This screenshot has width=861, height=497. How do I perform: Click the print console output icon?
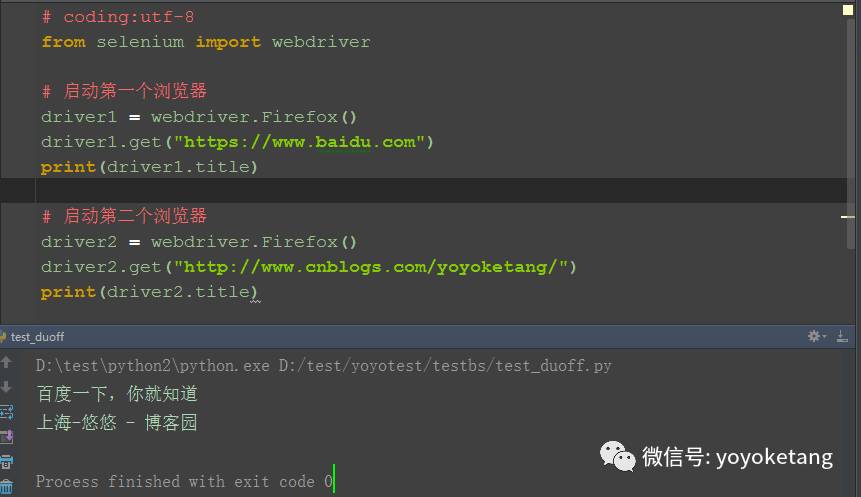pos(6,462)
